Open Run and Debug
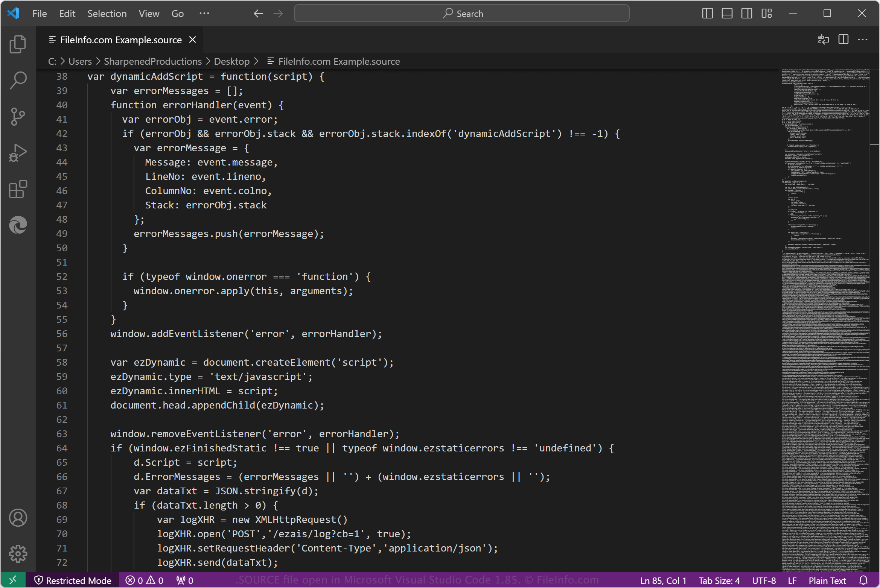Image resolution: width=880 pixels, height=588 pixels. click(17, 152)
